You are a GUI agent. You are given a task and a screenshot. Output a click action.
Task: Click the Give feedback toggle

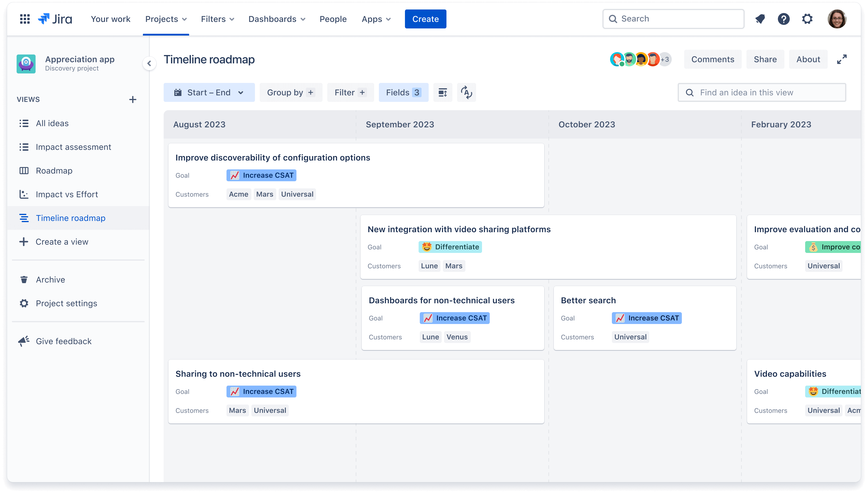tap(63, 341)
